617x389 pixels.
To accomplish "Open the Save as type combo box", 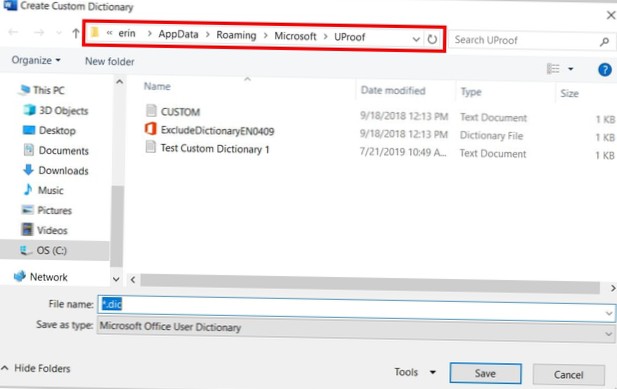I will (x=356, y=330).
